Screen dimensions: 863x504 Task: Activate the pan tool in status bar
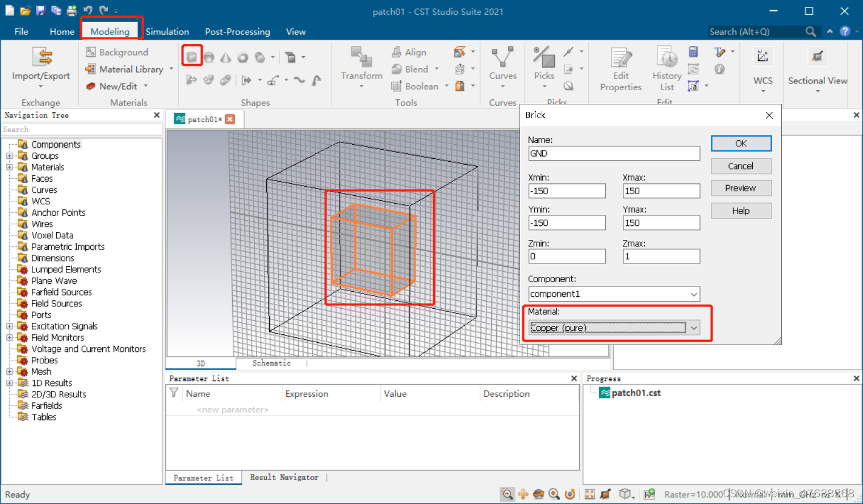[x=523, y=494]
